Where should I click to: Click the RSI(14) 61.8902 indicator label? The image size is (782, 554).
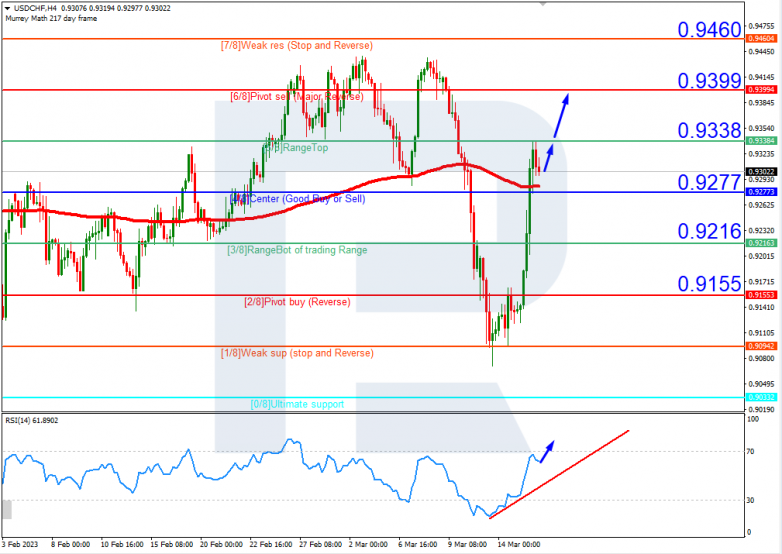pos(32,421)
